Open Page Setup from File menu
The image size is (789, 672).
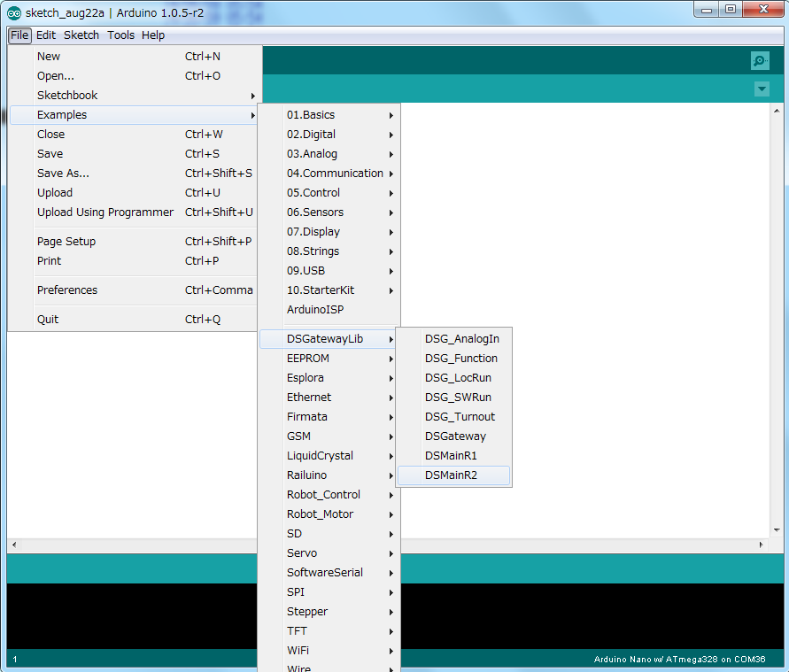tap(135, 242)
